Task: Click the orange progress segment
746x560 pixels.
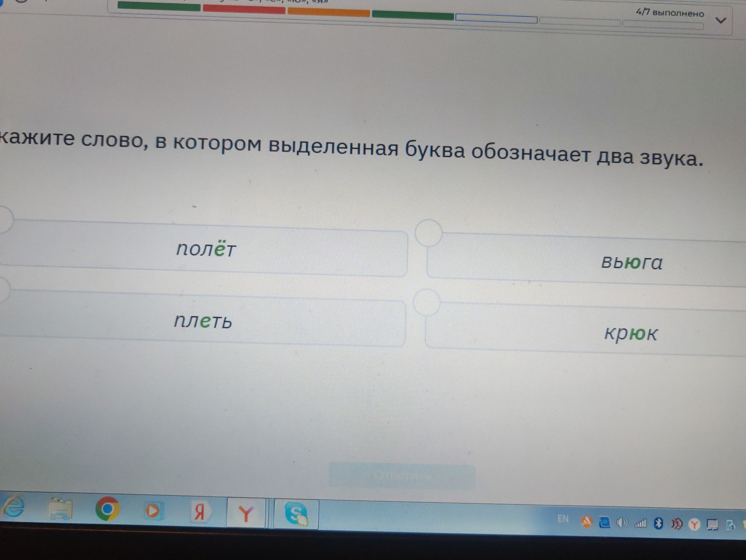Action: [x=329, y=12]
